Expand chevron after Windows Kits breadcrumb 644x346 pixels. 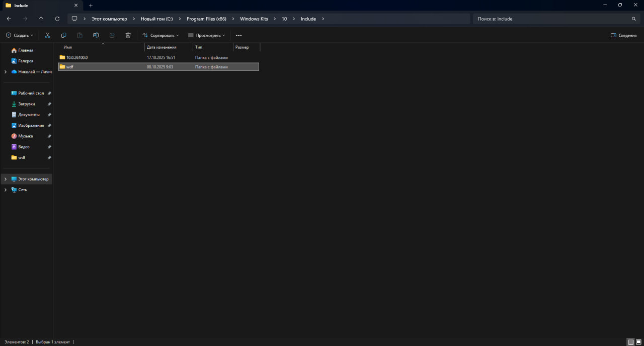coord(275,19)
